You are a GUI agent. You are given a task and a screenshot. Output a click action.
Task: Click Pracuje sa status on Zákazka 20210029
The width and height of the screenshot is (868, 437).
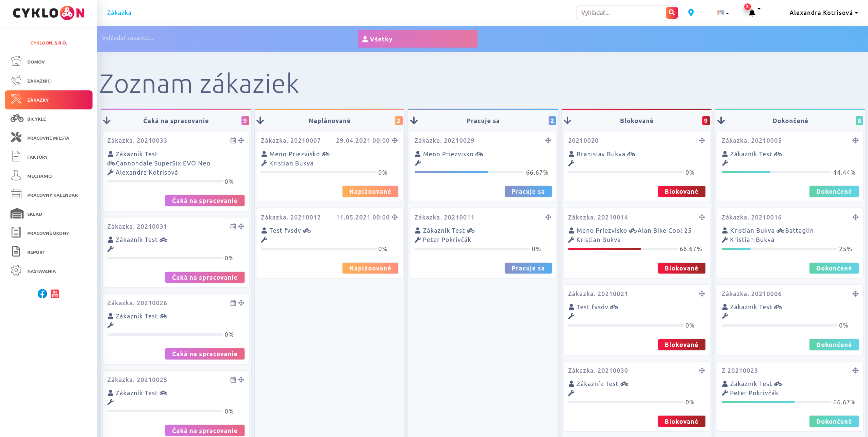[x=528, y=191]
